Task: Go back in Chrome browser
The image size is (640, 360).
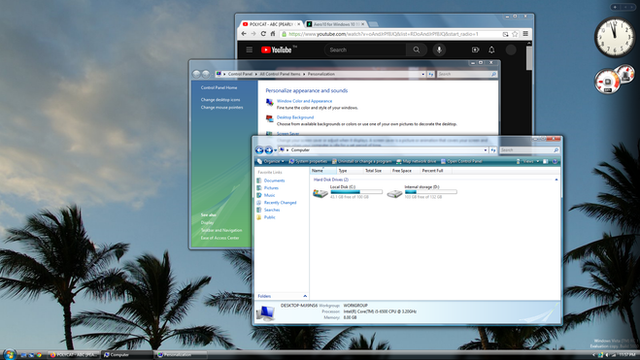Action: (244, 34)
